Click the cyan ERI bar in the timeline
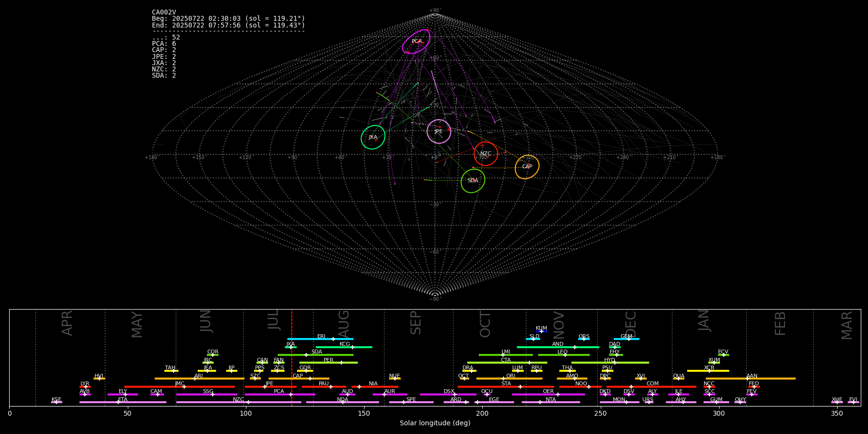This screenshot has width=868, height=434. pos(320,339)
